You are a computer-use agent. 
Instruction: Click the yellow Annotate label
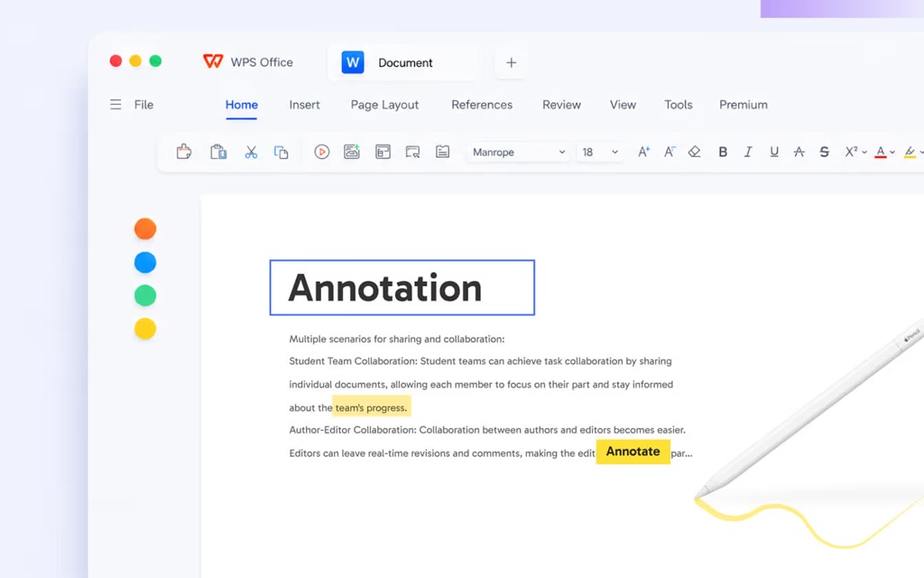tap(633, 452)
